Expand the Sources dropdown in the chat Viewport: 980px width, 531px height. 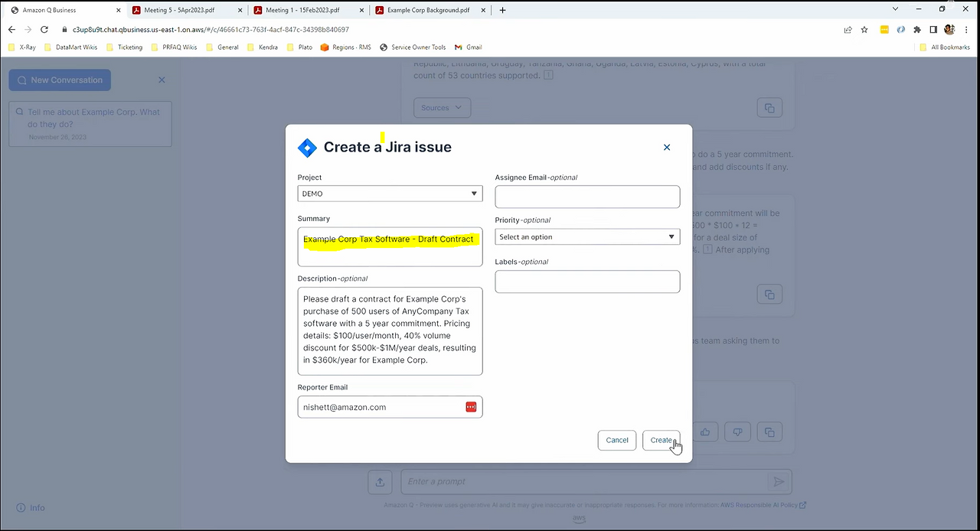442,107
